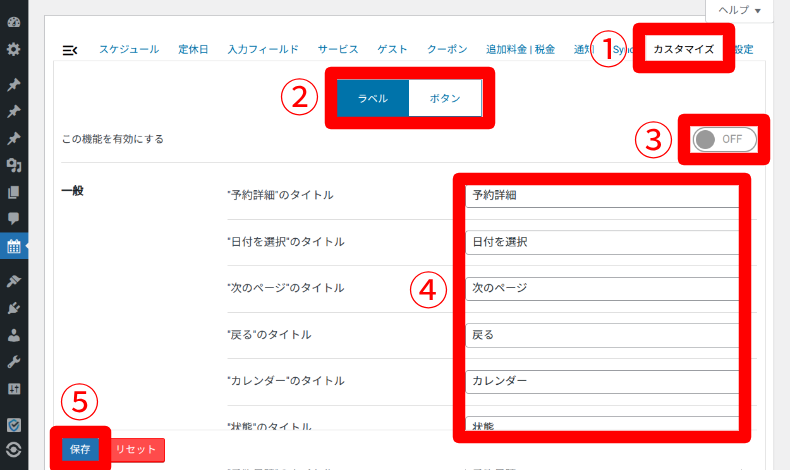Open the users icon in the sidebar

pos(14,335)
